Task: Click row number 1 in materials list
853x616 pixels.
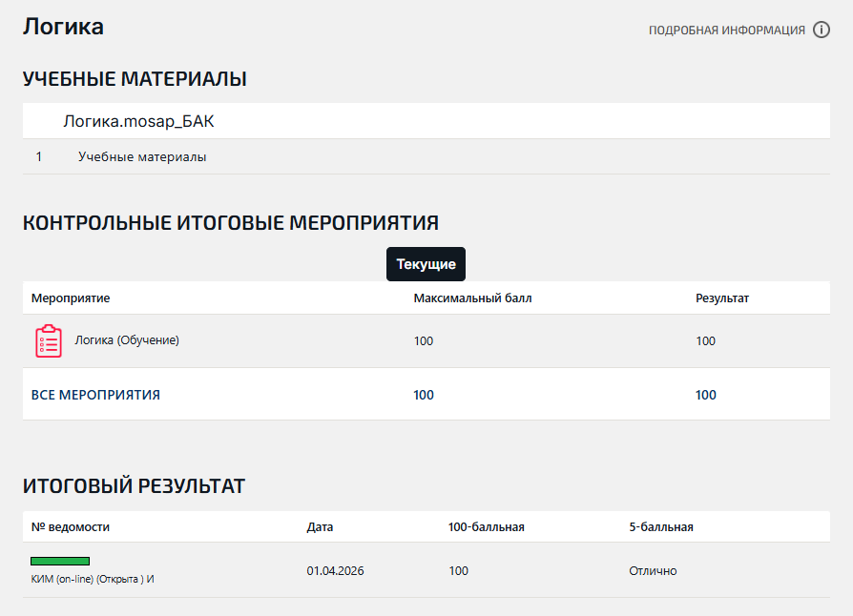Action: pyautogui.click(x=39, y=157)
